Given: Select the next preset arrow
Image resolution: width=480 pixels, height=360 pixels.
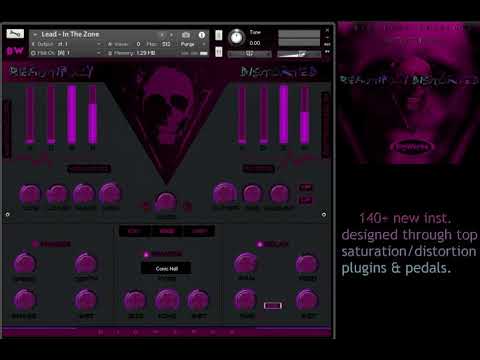Looking at the screenshot, I should pos(171,35).
